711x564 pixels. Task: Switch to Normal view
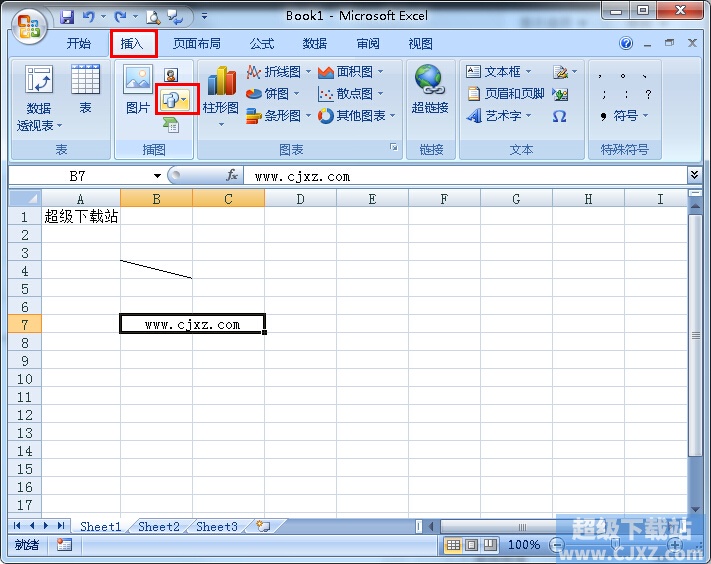[453, 545]
